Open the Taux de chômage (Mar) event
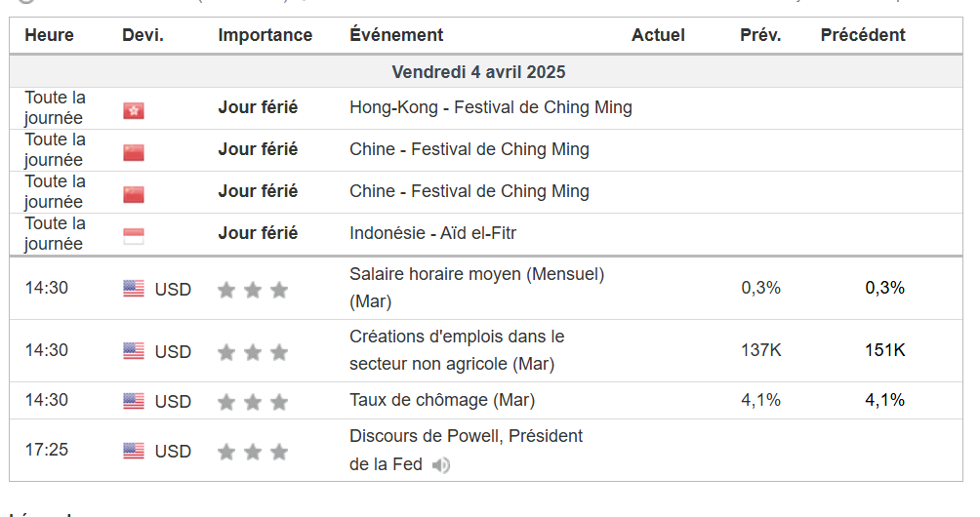Viewport: 980px width, 517px height. pyautogui.click(x=442, y=400)
